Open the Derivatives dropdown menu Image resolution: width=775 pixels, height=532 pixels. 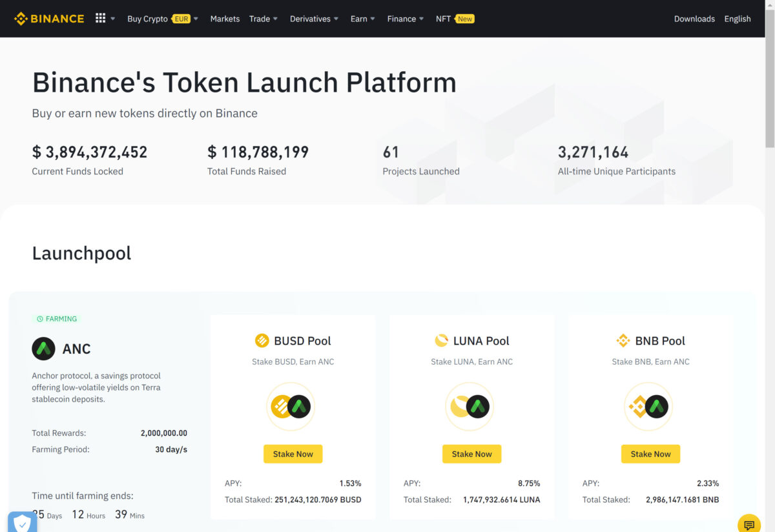314,19
